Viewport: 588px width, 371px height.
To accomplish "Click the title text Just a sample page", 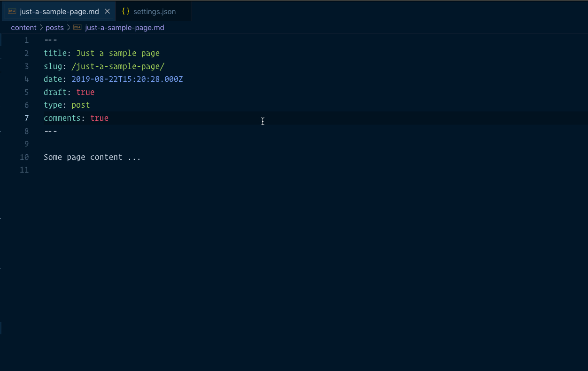I will point(118,53).
